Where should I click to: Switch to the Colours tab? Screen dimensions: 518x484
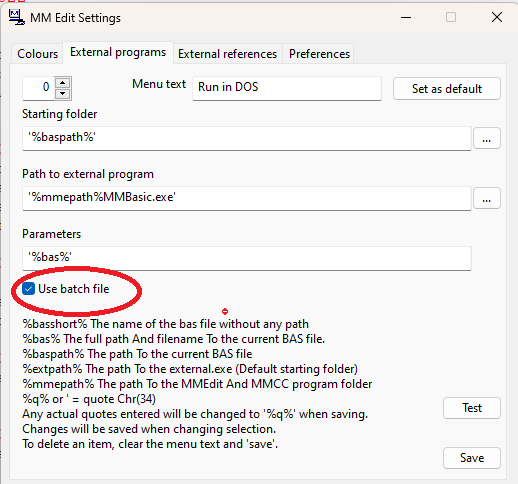[x=37, y=54]
